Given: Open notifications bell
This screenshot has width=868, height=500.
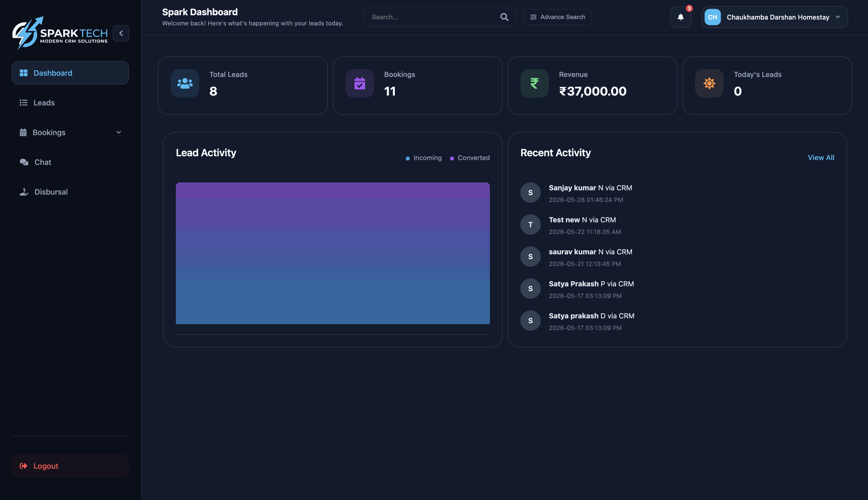Looking at the screenshot, I should (x=680, y=17).
